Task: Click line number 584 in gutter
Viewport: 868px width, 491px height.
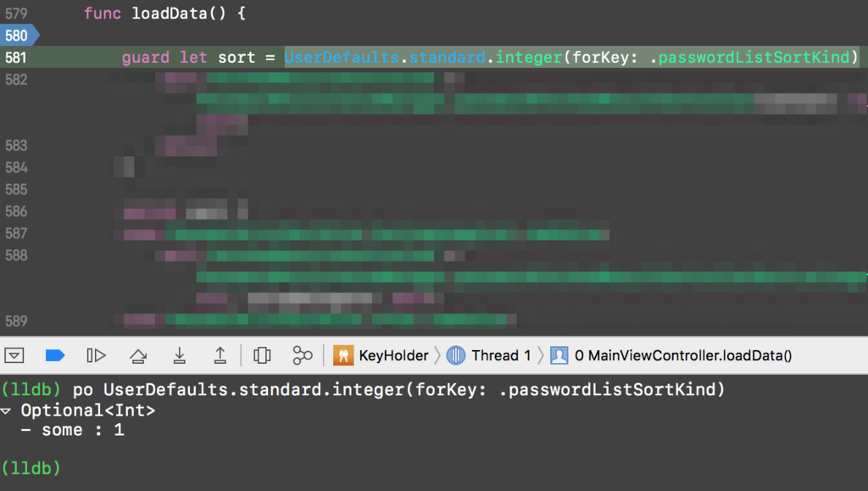Action: pos(16,168)
